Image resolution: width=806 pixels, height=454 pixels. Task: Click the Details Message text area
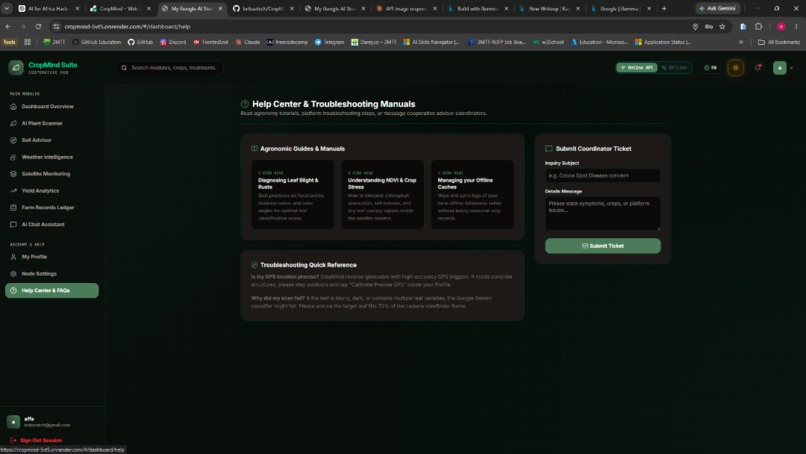point(602,213)
